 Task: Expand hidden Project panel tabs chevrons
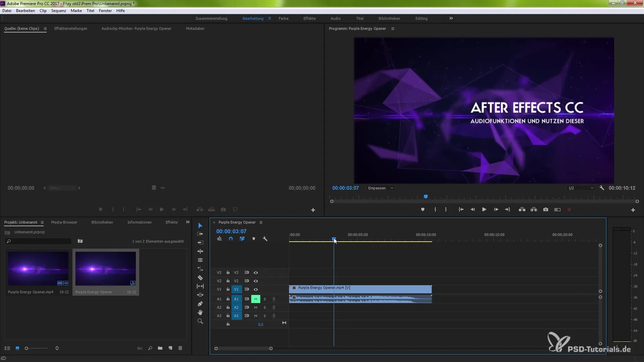[188, 222]
